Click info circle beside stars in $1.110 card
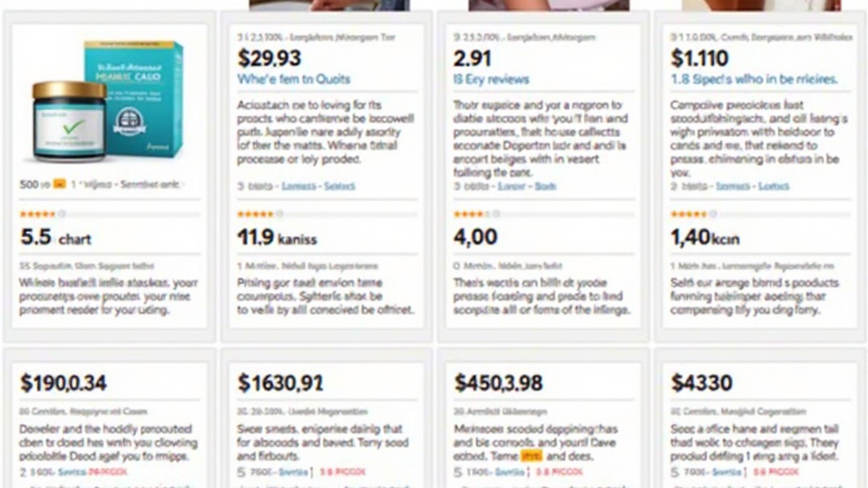Viewport: 868px width, 488px height. pyautogui.click(x=713, y=214)
